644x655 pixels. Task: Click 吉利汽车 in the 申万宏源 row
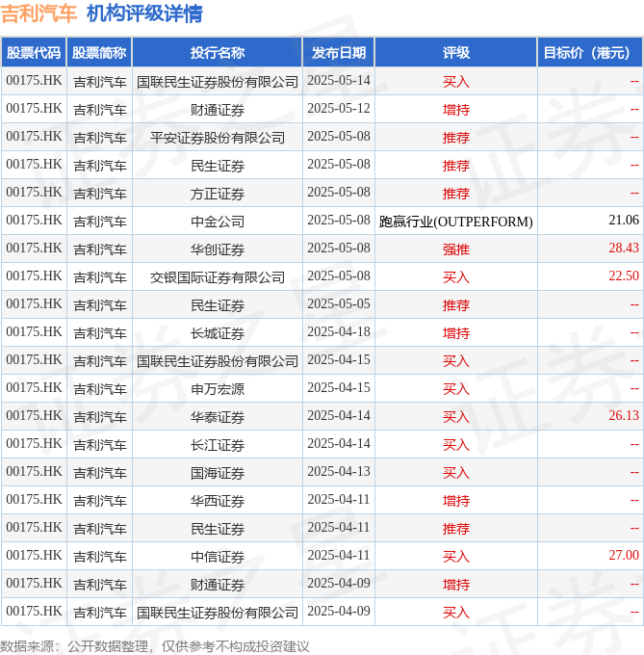pyautogui.click(x=100, y=389)
